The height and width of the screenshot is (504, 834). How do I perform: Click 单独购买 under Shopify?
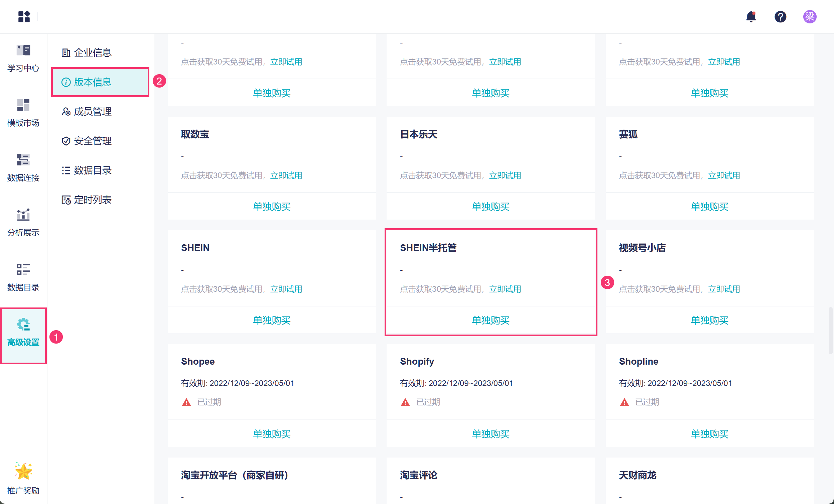491,433
